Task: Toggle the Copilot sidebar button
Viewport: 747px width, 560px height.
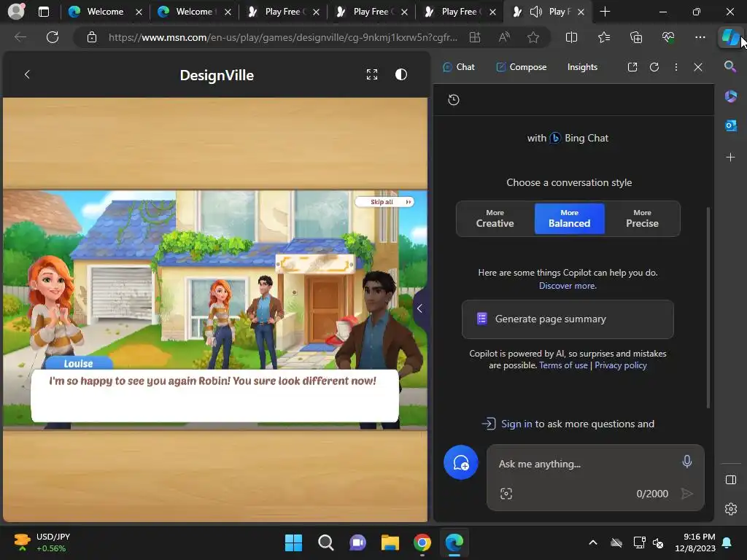Action: tap(729, 37)
